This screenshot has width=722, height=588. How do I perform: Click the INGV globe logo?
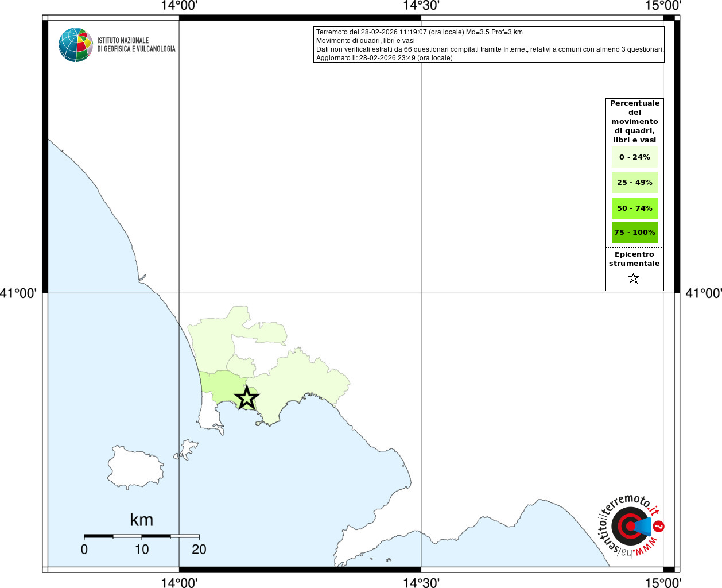click(76, 45)
